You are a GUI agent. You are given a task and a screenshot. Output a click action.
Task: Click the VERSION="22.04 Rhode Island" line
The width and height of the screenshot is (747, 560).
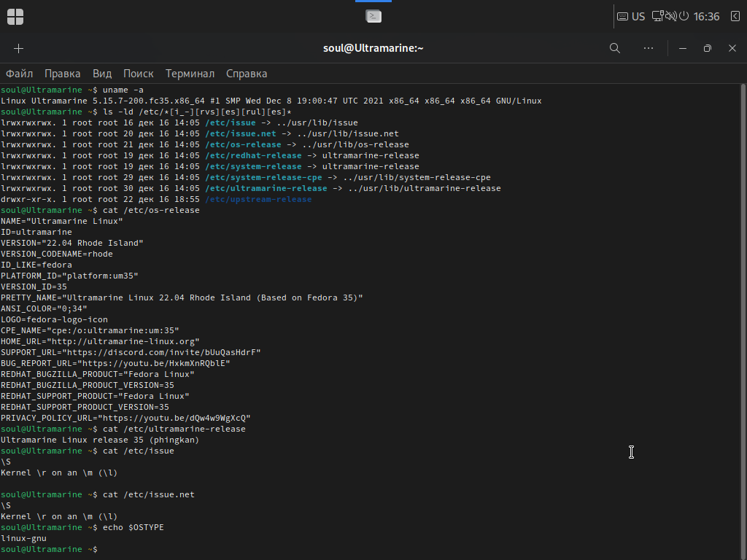tap(72, 244)
